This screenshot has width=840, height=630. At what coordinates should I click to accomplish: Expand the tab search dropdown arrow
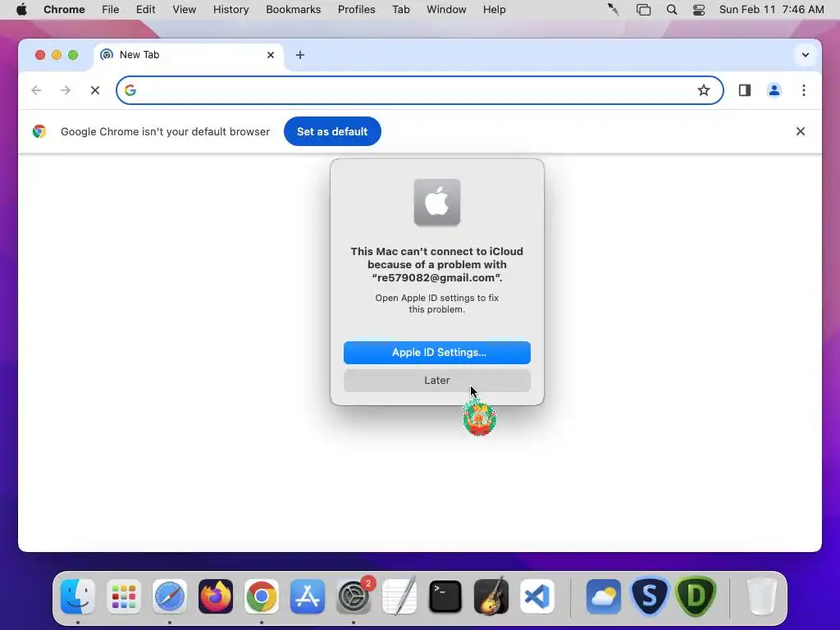pyautogui.click(x=806, y=55)
